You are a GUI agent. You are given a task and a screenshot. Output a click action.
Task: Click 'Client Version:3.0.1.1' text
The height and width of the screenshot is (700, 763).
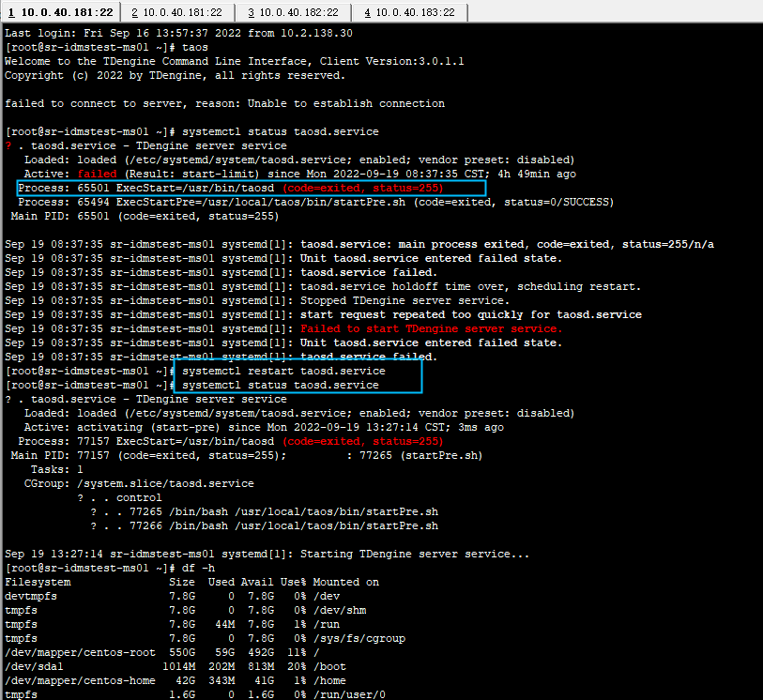[391, 61]
